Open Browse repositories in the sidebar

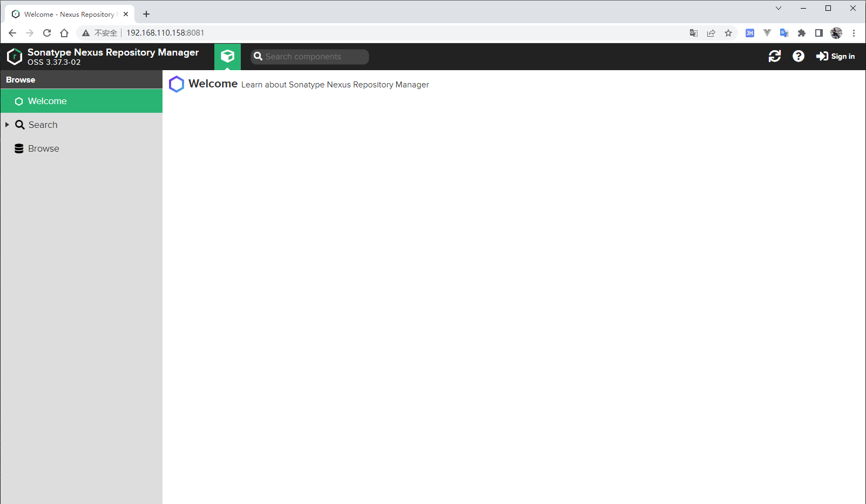(x=82, y=148)
